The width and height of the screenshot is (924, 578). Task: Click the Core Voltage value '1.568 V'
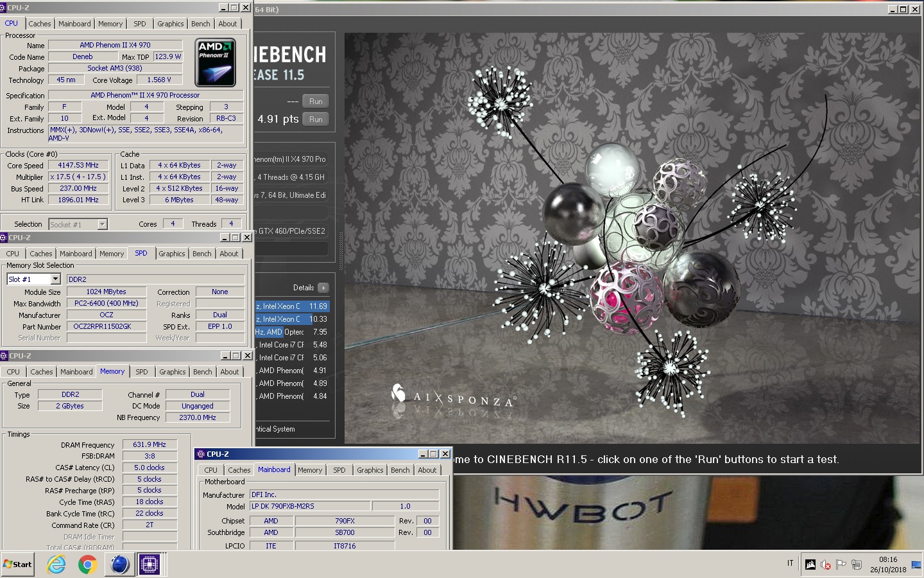click(159, 80)
